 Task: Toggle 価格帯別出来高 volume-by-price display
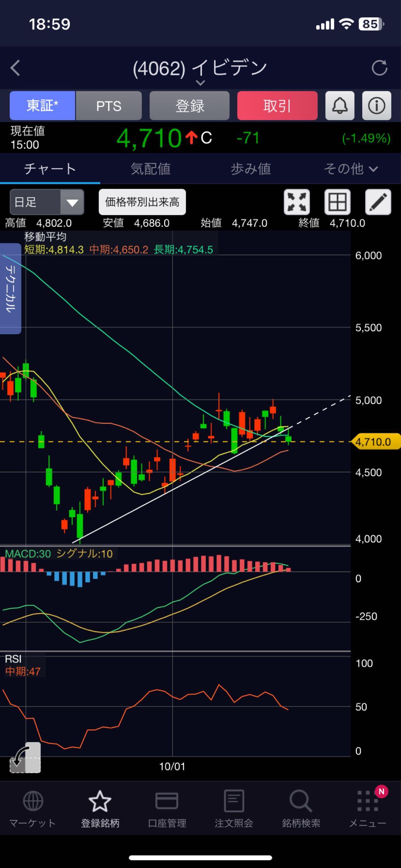pos(142,202)
